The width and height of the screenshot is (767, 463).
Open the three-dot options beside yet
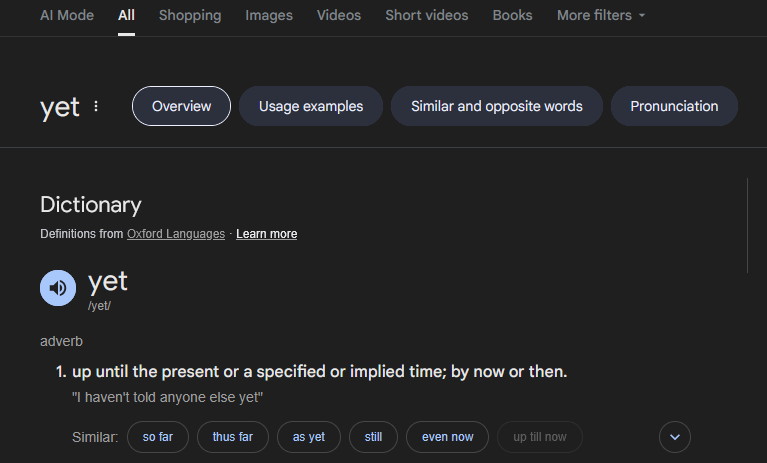pos(96,106)
